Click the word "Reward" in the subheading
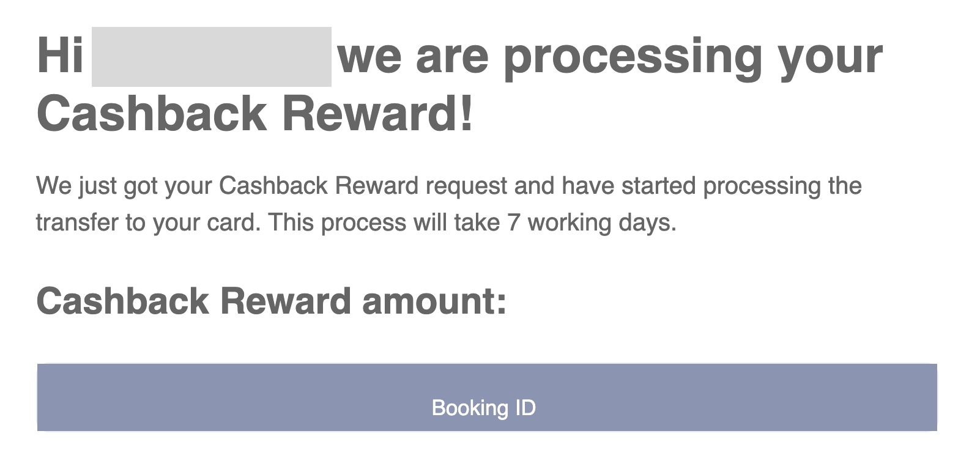Screen dimensions: 980x472 (285, 301)
